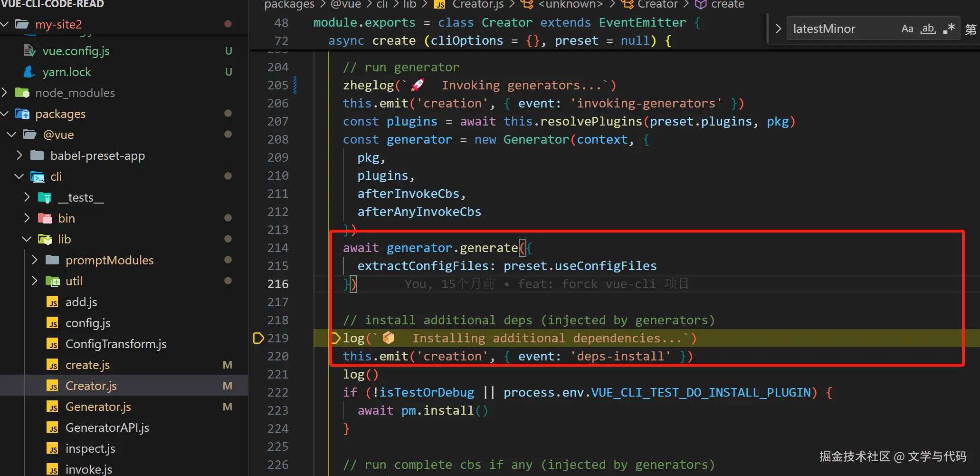
Task: Click the packages folder icon
Action: tap(22, 113)
